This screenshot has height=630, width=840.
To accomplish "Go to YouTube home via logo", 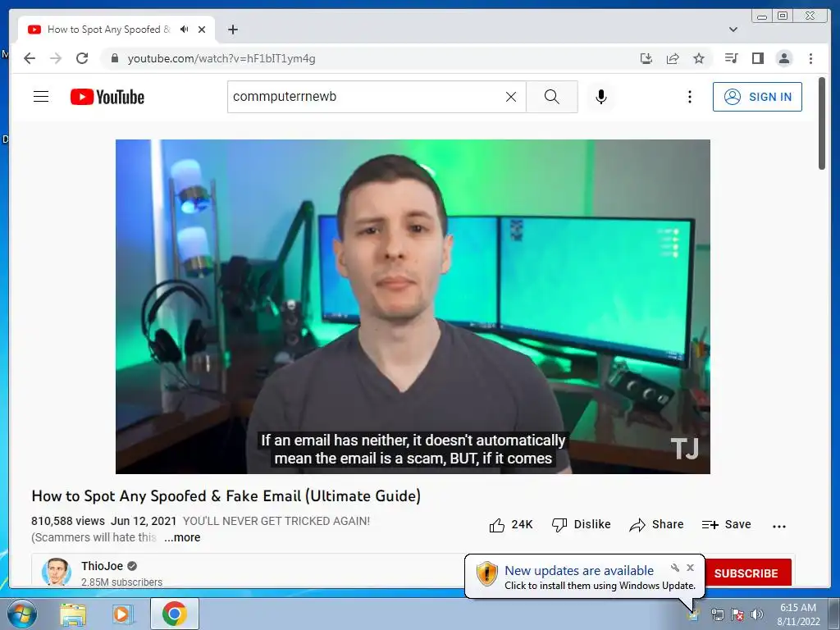I will coord(107,97).
